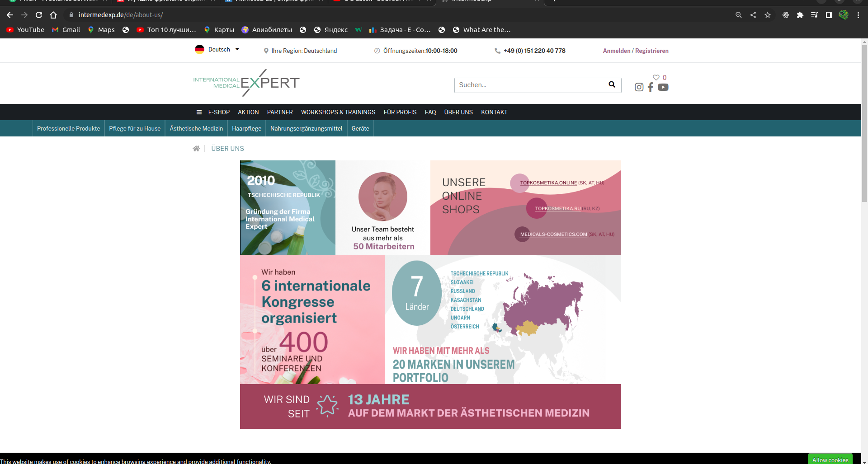Image resolution: width=868 pixels, height=464 pixels.
Task: Open the Facebook social icon
Action: 651,87
